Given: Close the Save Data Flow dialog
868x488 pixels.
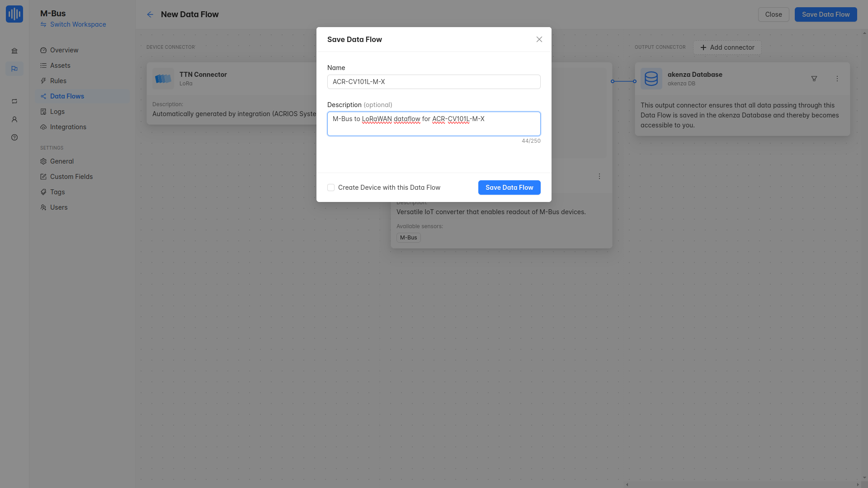Looking at the screenshot, I should (539, 39).
